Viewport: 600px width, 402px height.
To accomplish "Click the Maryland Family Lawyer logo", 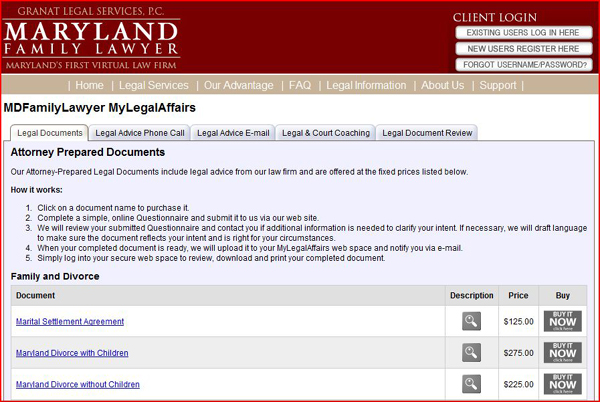I will 91,38.
